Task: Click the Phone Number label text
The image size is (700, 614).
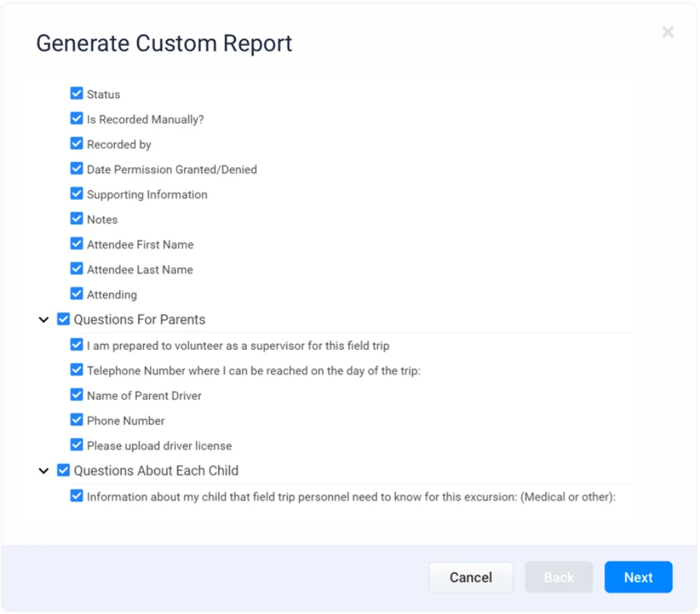Action: [126, 420]
